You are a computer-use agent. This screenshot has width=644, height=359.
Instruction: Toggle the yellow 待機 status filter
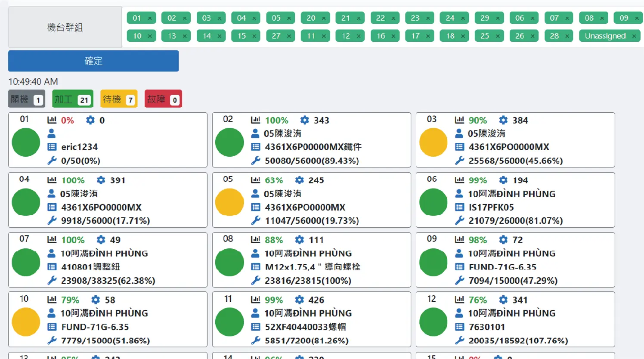tap(118, 99)
